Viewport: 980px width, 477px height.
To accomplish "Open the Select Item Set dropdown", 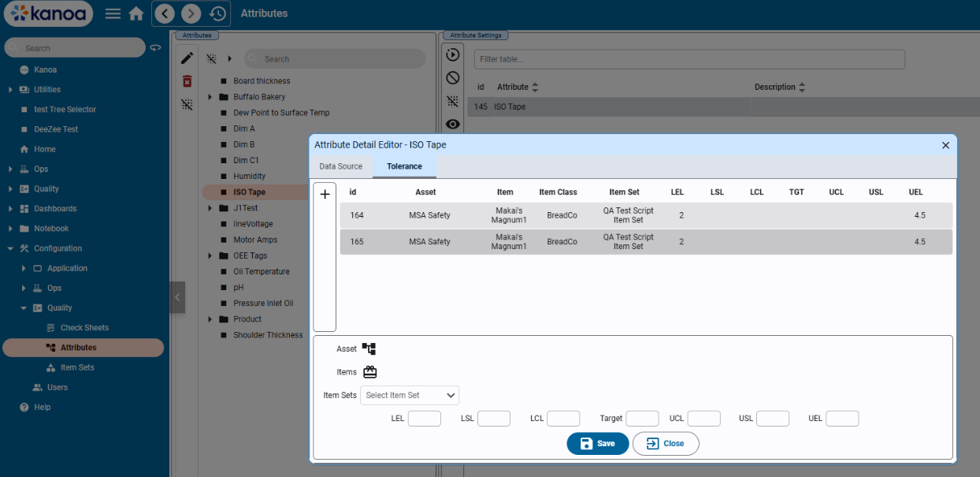I will point(410,395).
